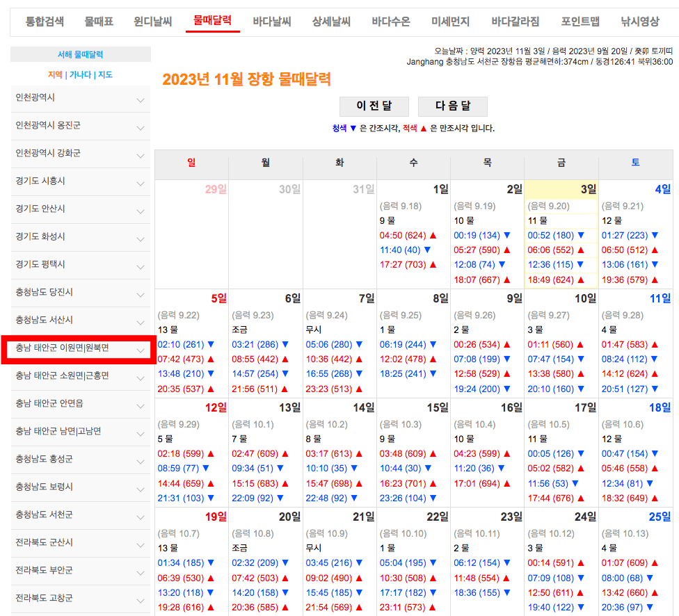679x616 pixels.
Task: Click the 16:23 (701) tide entry
Action: [x=408, y=483]
